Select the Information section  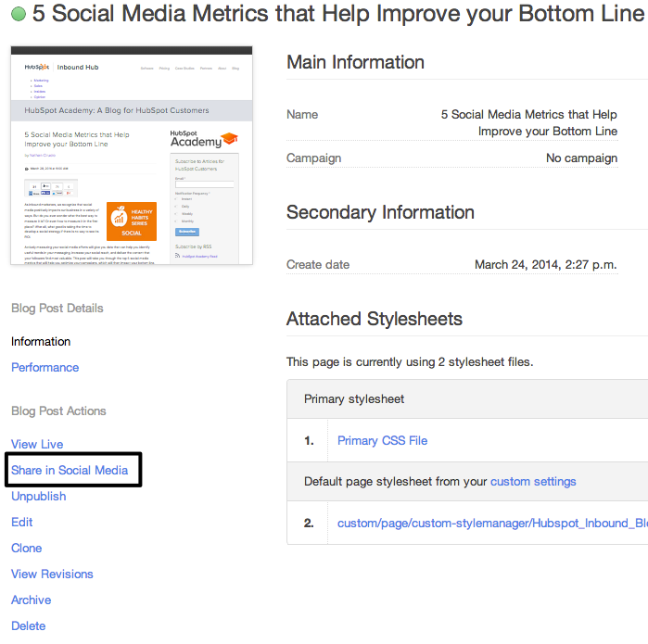click(41, 341)
